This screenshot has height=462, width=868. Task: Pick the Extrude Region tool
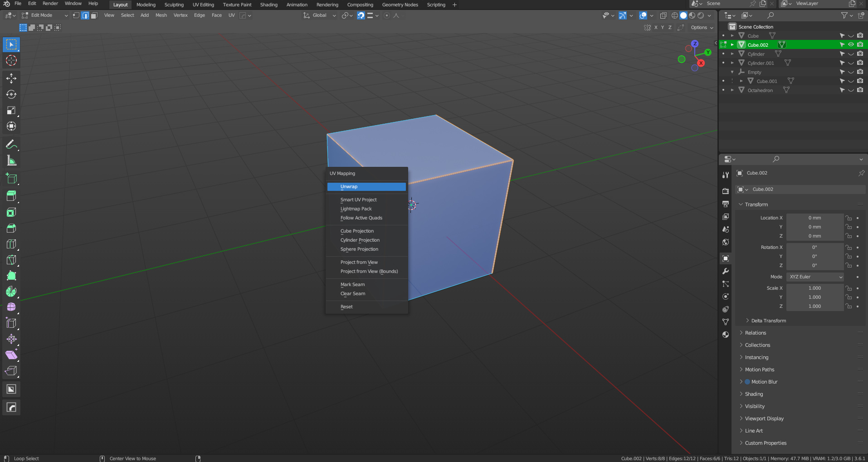[11, 195]
